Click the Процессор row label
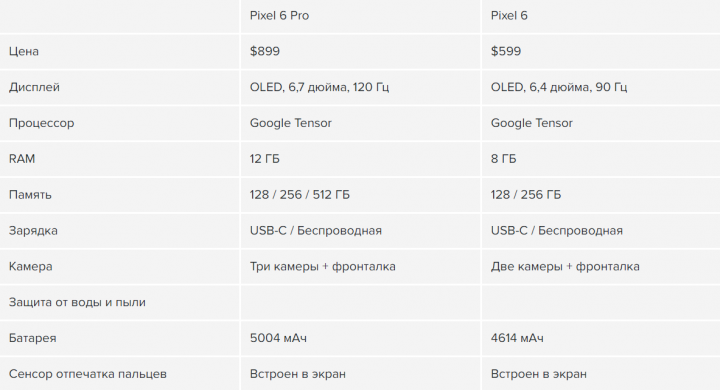The width and height of the screenshot is (720, 390). click(41, 123)
